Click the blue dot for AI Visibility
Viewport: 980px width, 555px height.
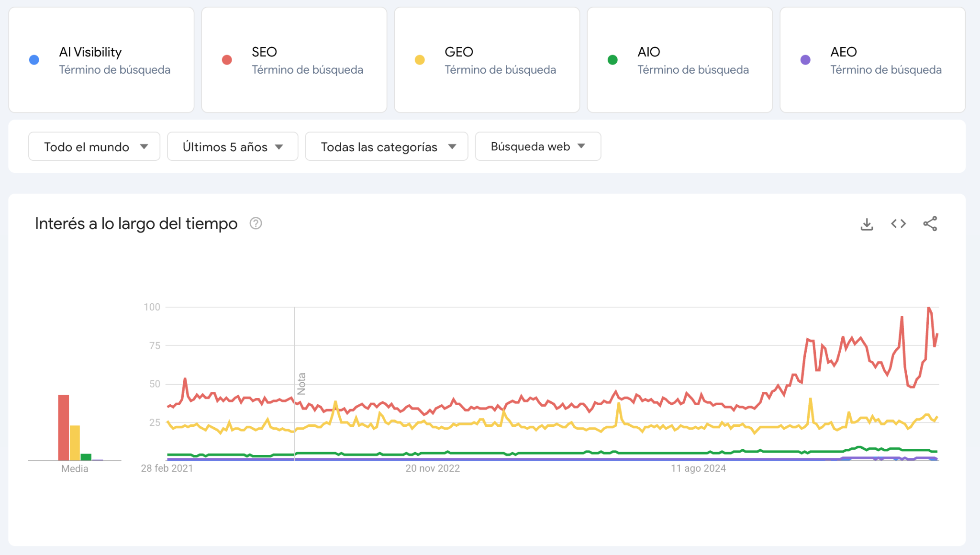(34, 60)
